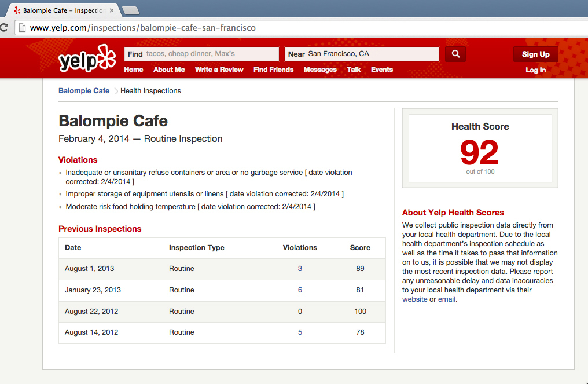Click the health department website link
Image resolution: width=588 pixels, height=384 pixels.
pyautogui.click(x=415, y=299)
